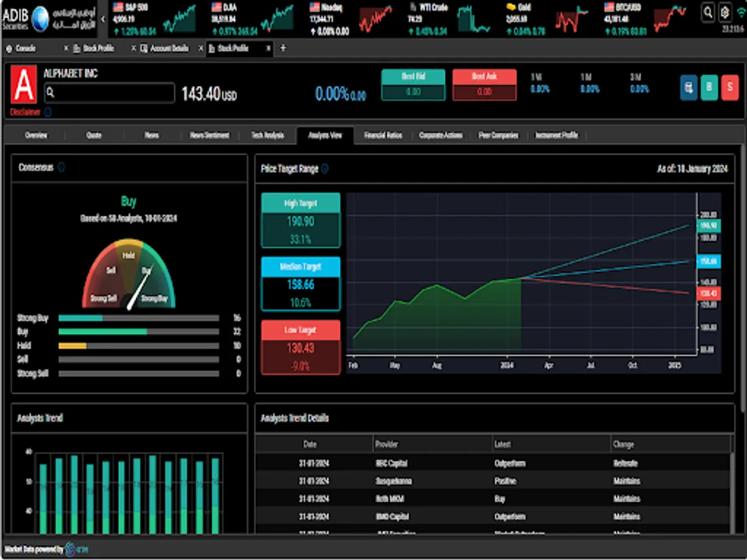Open the Price Target Range info icon

pos(326,169)
